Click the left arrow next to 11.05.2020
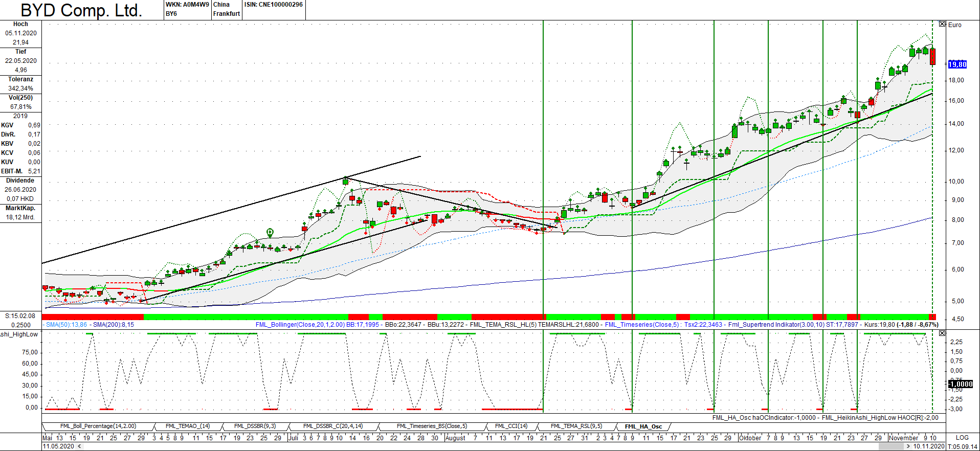This screenshot has height=451, width=980. (79, 446)
